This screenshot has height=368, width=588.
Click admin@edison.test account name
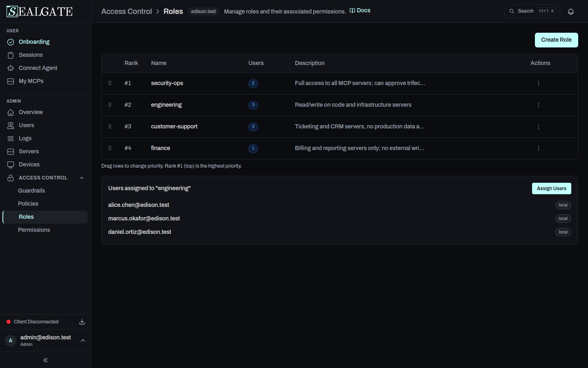46,337
